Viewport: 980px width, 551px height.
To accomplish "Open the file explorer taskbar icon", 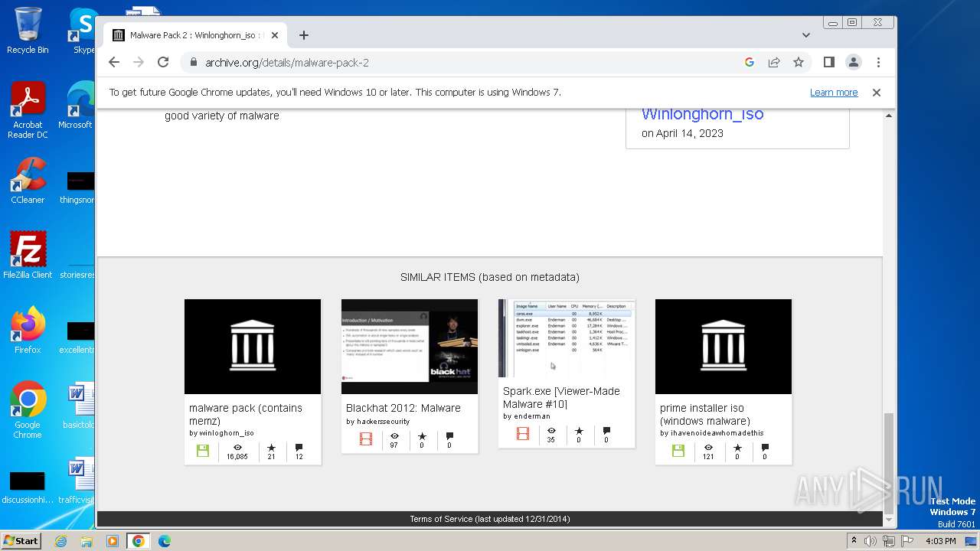I will [x=87, y=541].
